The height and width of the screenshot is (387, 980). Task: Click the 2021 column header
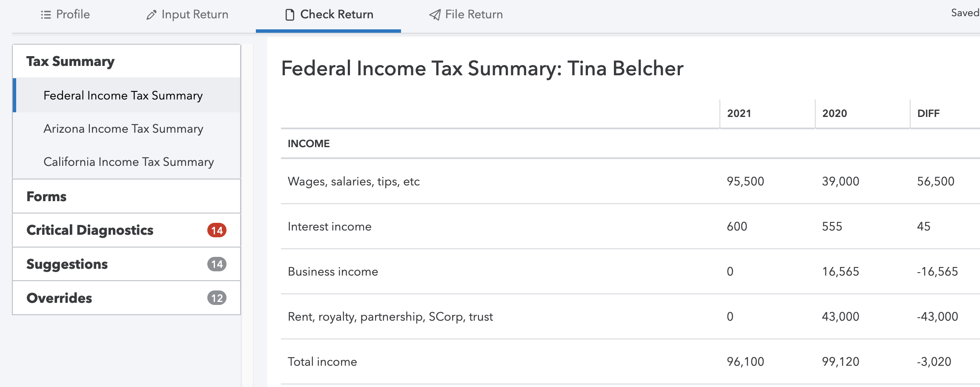click(738, 113)
